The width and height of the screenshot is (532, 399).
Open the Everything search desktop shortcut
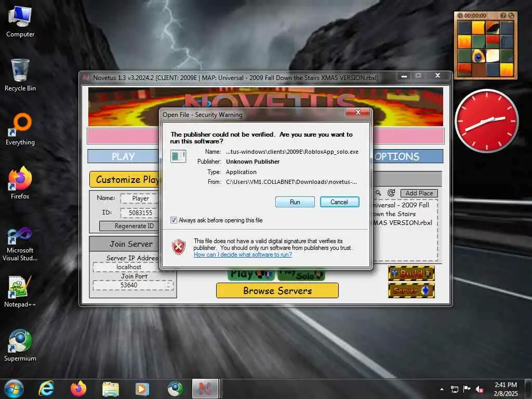(x=20, y=129)
